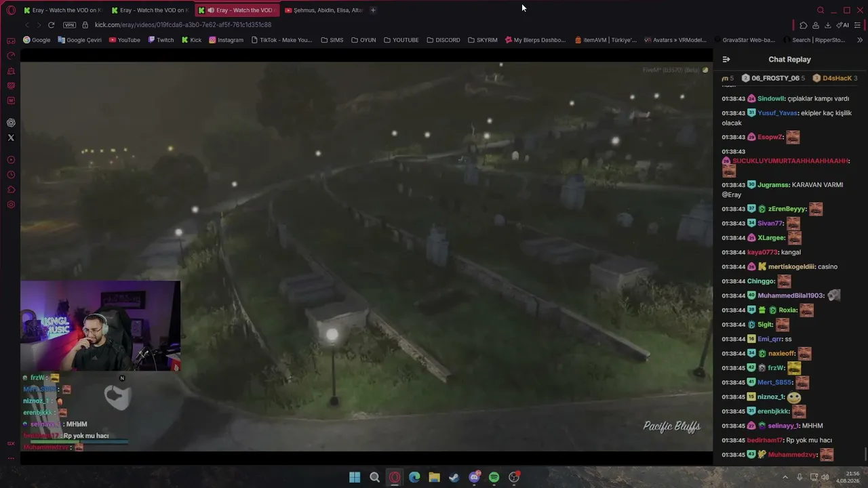Open the itemAVM Türkiye bookmark

(x=606, y=40)
